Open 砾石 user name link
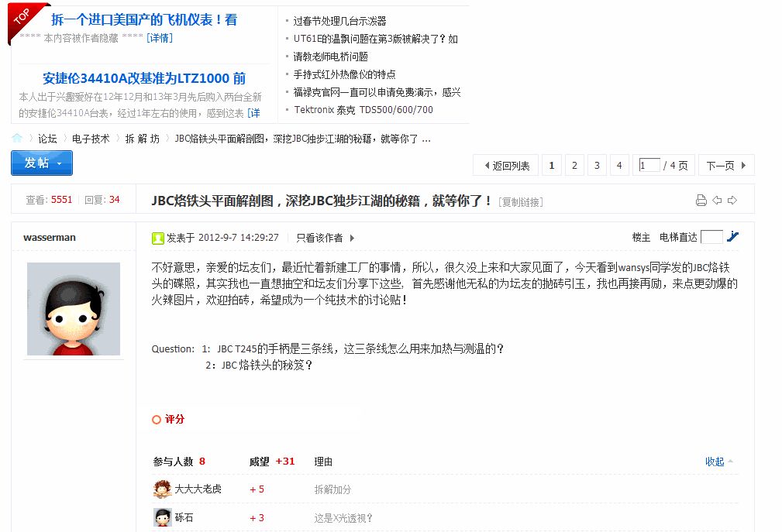Screen dimensions: 782x532 (x=184, y=517)
